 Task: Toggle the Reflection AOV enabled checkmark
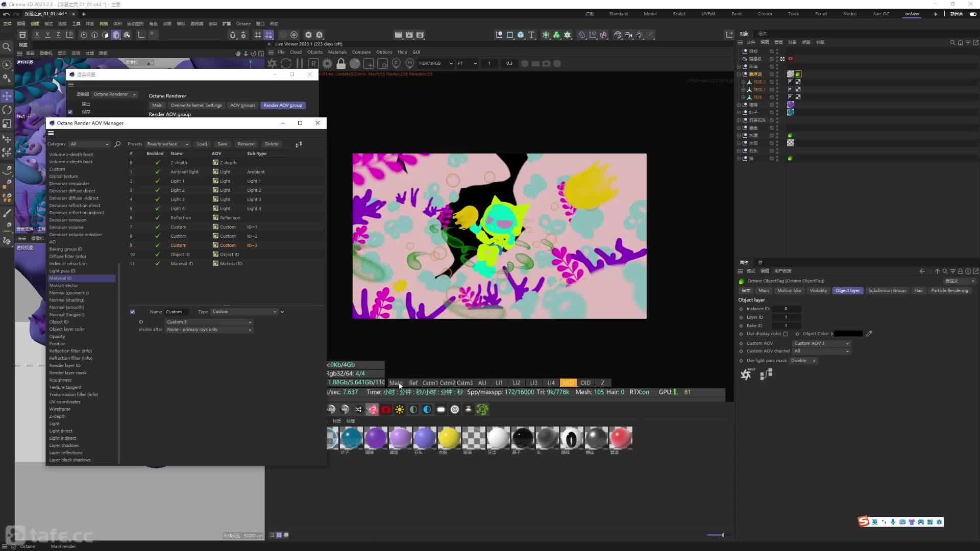[157, 217]
